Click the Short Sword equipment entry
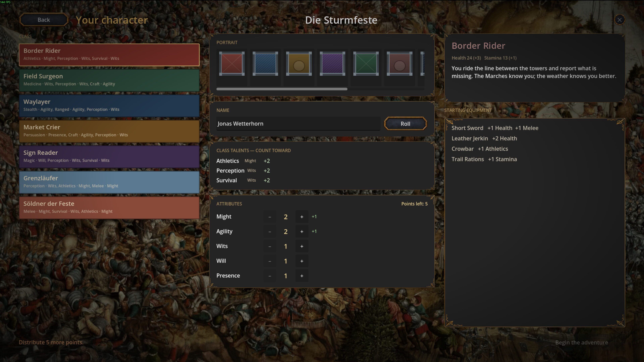Image resolution: width=644 pixels, height=362 pixels. tap(495, 128)
